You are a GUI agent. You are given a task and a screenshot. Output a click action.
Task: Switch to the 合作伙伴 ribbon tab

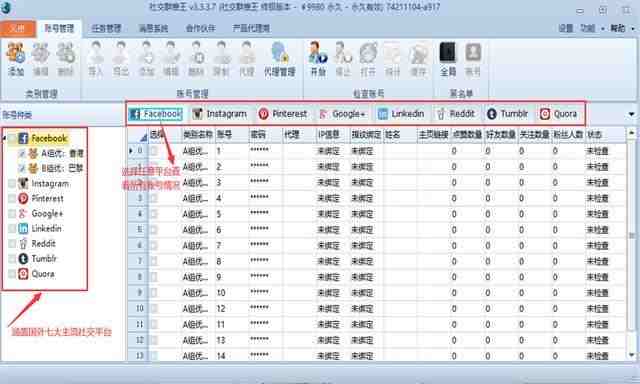[x=200, y=28]
